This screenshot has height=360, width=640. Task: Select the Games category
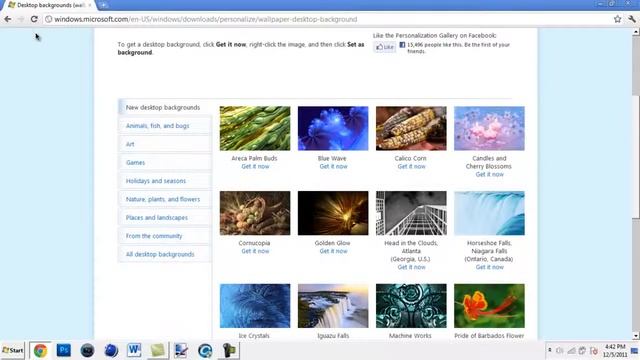[164, 162]
